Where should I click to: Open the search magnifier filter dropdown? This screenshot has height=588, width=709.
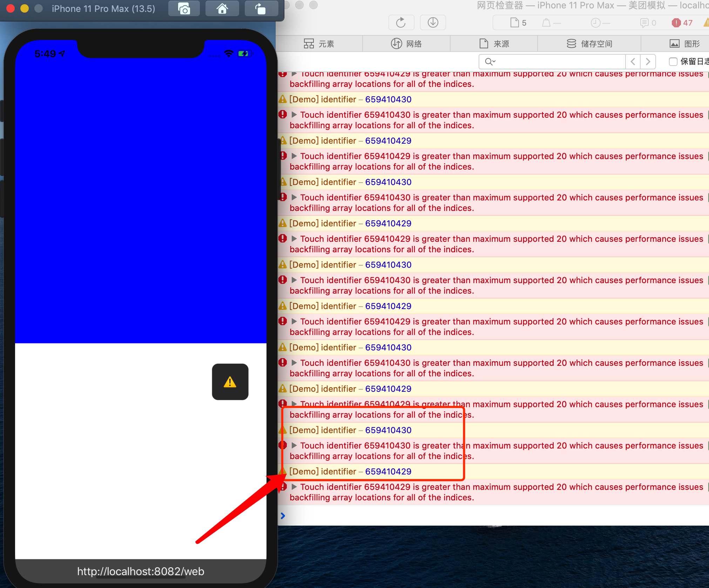(x=490, y=61)
